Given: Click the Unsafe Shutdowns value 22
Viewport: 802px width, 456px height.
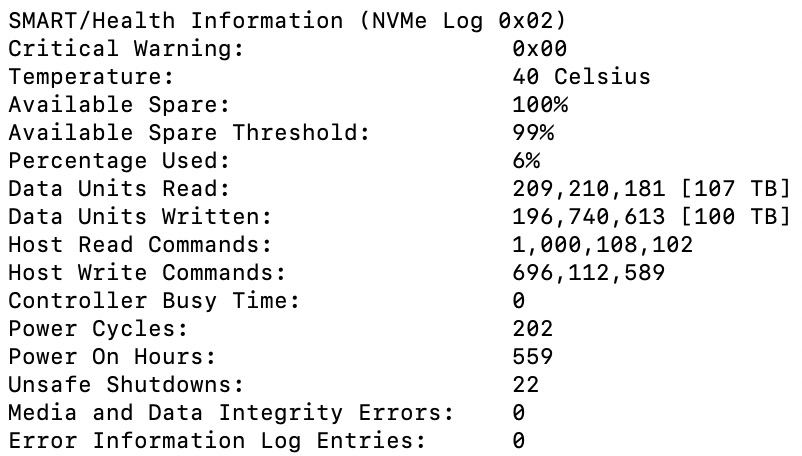Looking at the screenshot, I should coord(525,384).
